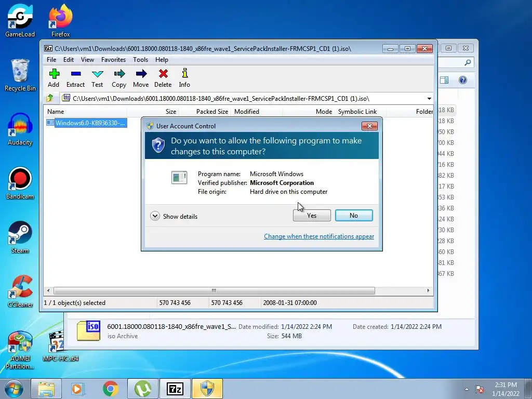Open the 7-Zip address path dropdown
532x399 pixels.
click(x=429, y=98)
